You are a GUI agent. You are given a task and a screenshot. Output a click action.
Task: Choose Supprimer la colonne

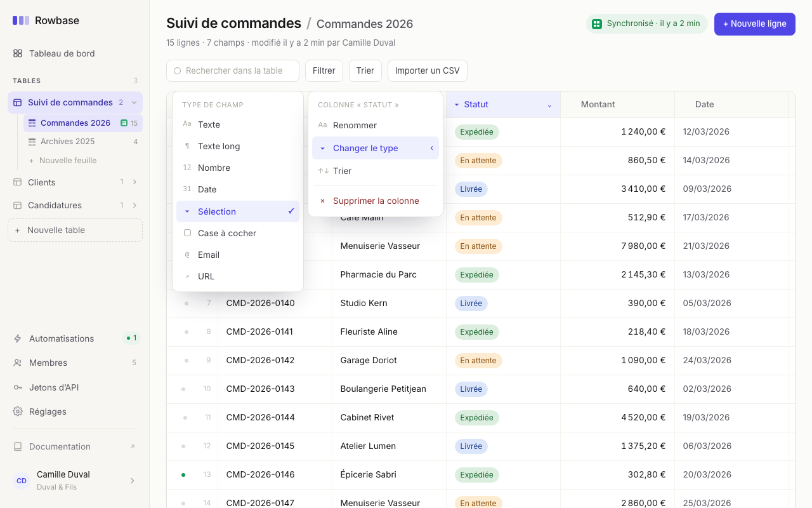coord(376,201)
